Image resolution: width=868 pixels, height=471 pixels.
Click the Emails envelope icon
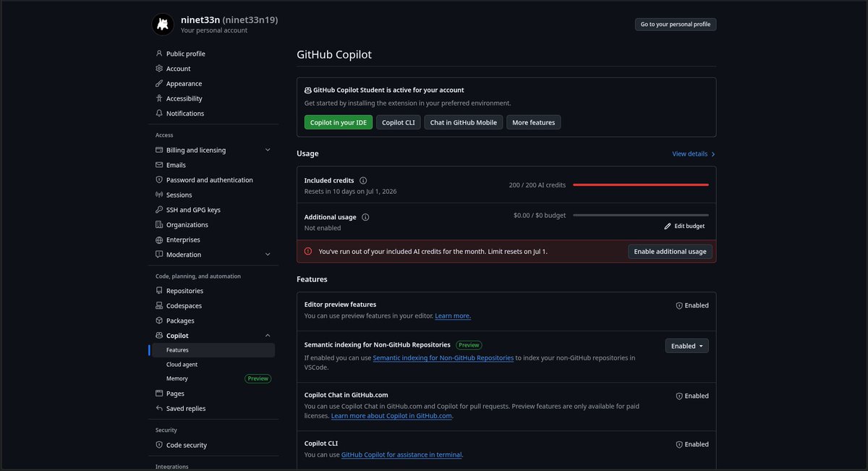click(159, 165)
